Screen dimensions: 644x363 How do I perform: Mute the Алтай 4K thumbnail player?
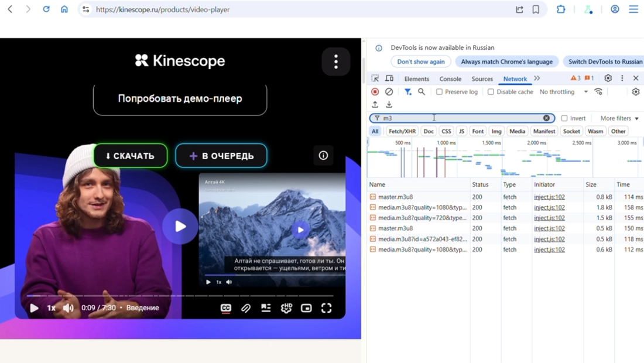229,282
